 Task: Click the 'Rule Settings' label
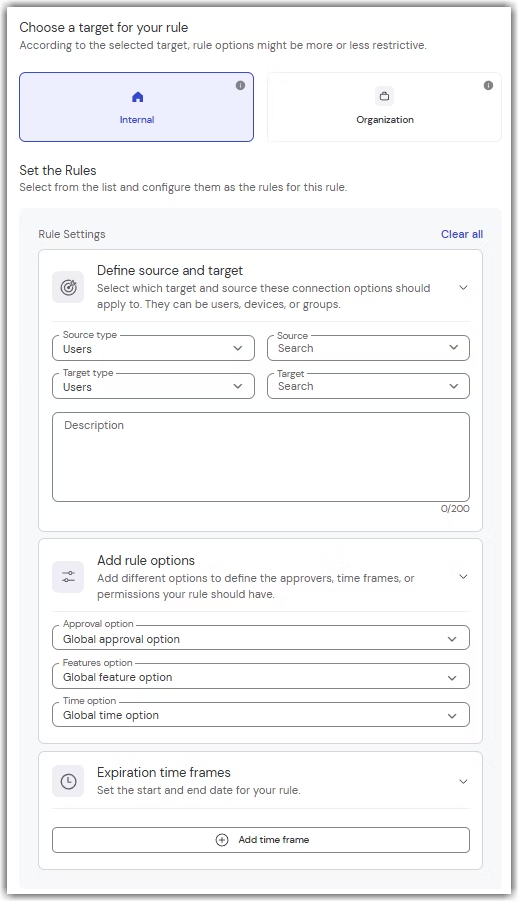[72, 234]
